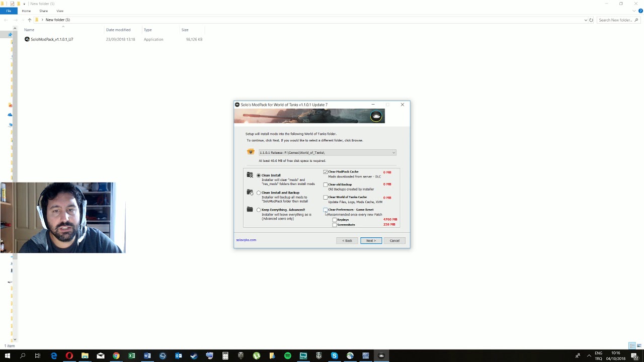Open the File menu in Explorer
The width and height of the screenshot is (644, 362).
pos(9,11)
